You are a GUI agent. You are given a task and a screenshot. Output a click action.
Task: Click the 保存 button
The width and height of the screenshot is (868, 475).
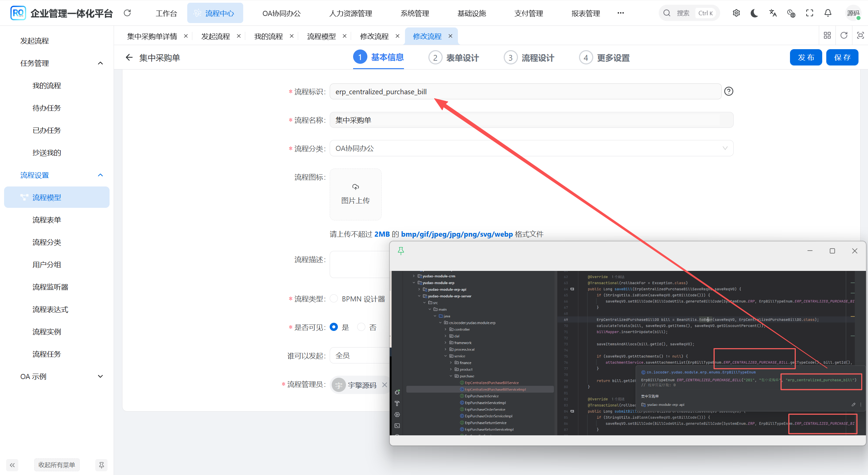pos(842,57)
